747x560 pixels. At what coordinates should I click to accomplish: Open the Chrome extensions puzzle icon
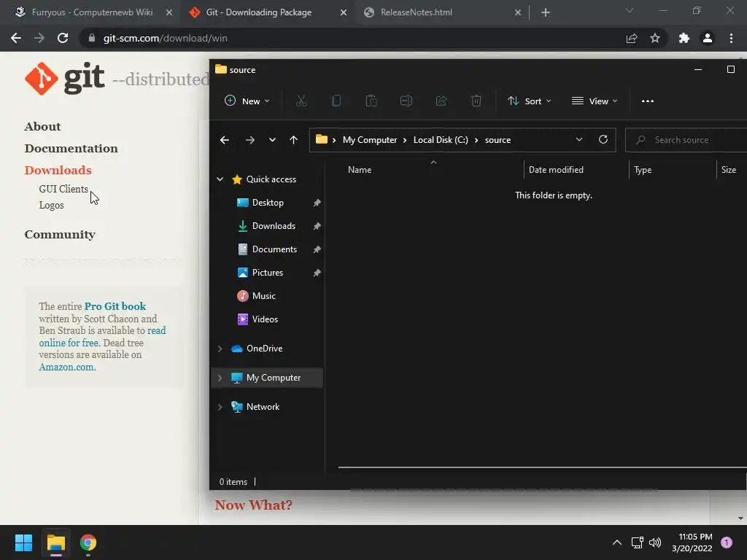[684, 38]
